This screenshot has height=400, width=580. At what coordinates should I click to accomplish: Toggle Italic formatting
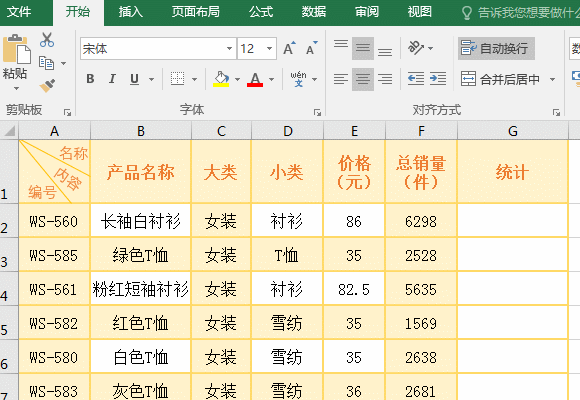coord(112,79)
